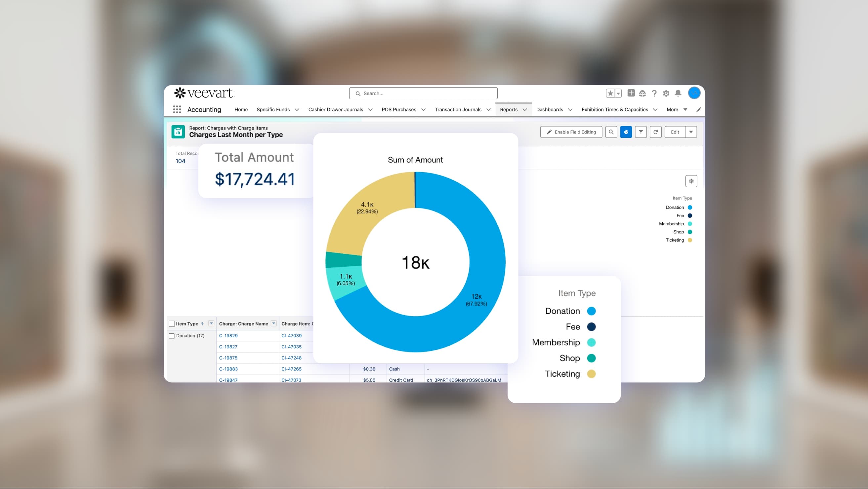The image size is (868, 489).
Task: Select the Item Type header checkbox
Action: click(172, 323)
